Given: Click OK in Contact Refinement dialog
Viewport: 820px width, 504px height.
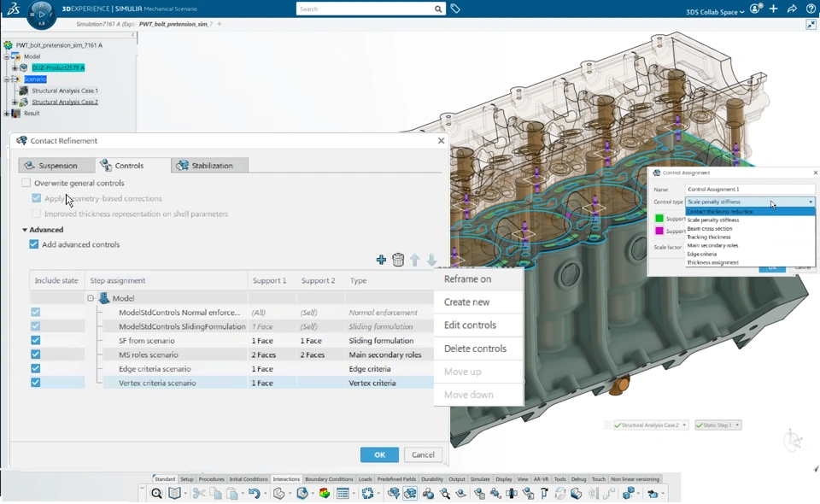Looking at the screenshot, I should click(379, 454).
